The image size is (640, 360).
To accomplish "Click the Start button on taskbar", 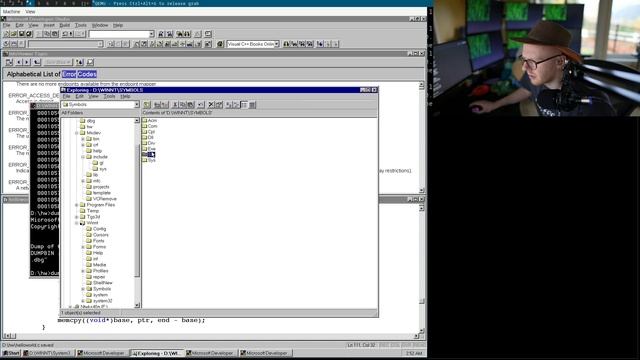I will pyautogui.click(x=11, y=353).
